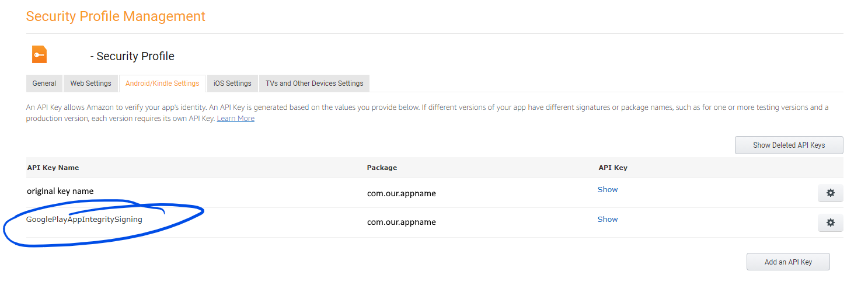The width and height of the screenshot is (868, 285).
Task: Go to the iOS Settings tab
Action: [x=232, y=84]
